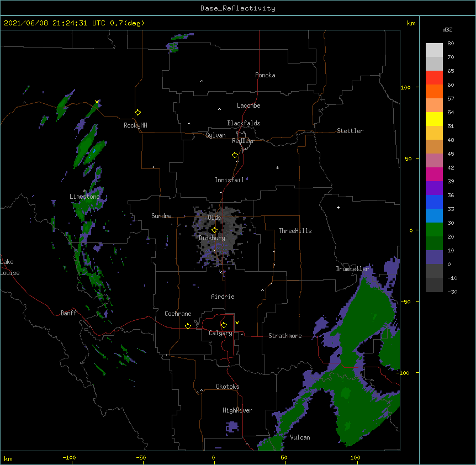Click the Ponoka city label
Viewport: 476px width, 465px height.
tap(265, 75)
